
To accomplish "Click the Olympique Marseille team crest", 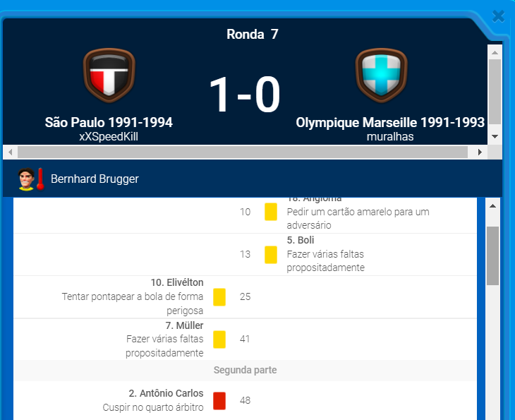I will [x=381, y=76].
